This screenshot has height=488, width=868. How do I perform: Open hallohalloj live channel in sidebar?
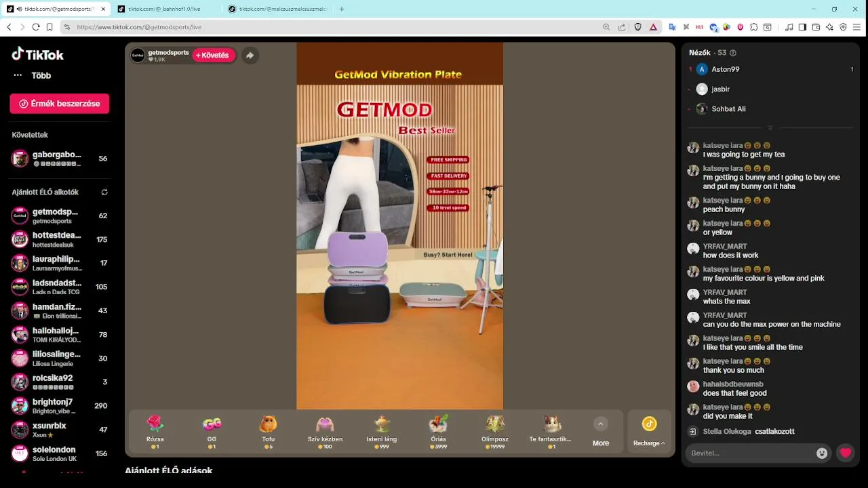coord(60,334)
